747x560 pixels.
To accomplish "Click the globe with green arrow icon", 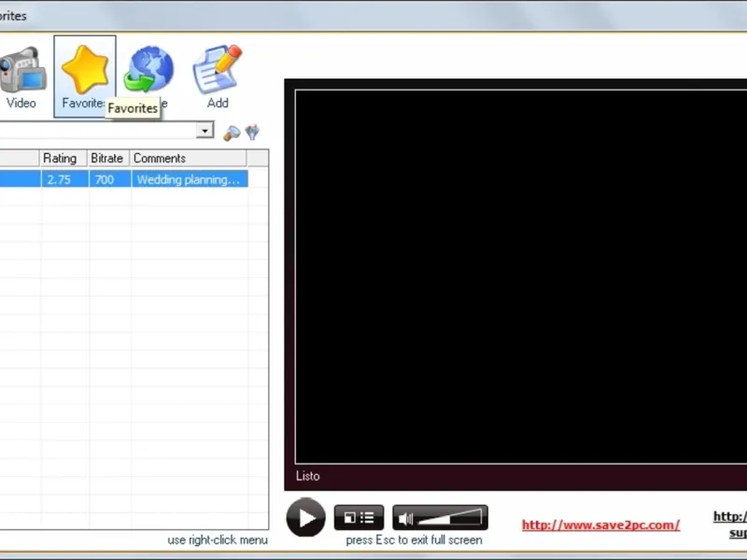I will [x=148, y=69].
